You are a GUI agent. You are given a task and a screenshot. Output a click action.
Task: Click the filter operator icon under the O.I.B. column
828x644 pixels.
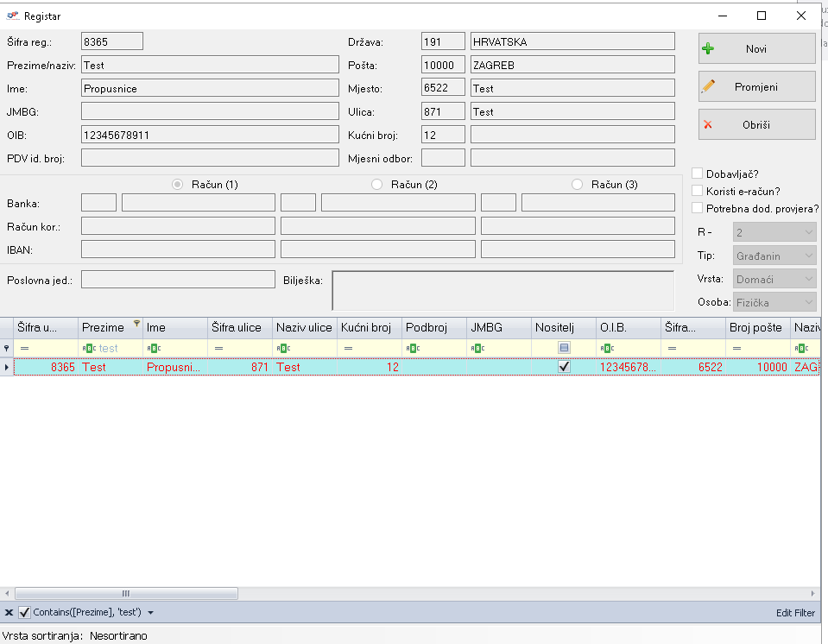click(x=607, y=348)
